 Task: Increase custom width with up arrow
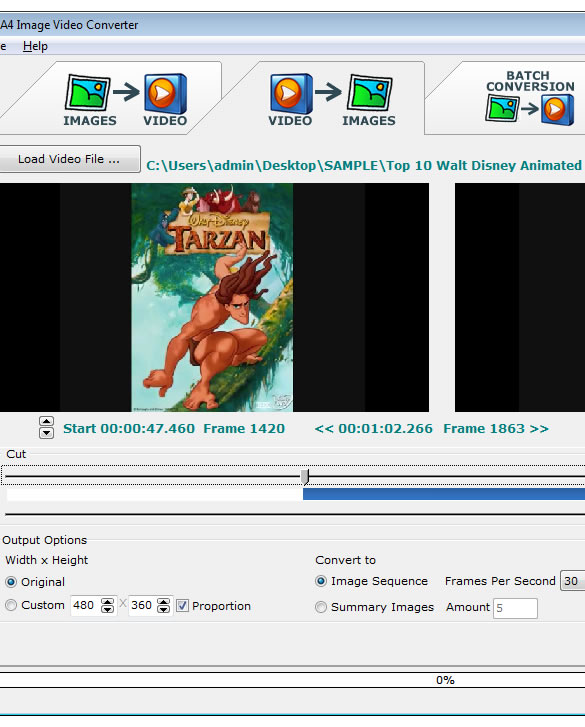[x=108, y=601]
